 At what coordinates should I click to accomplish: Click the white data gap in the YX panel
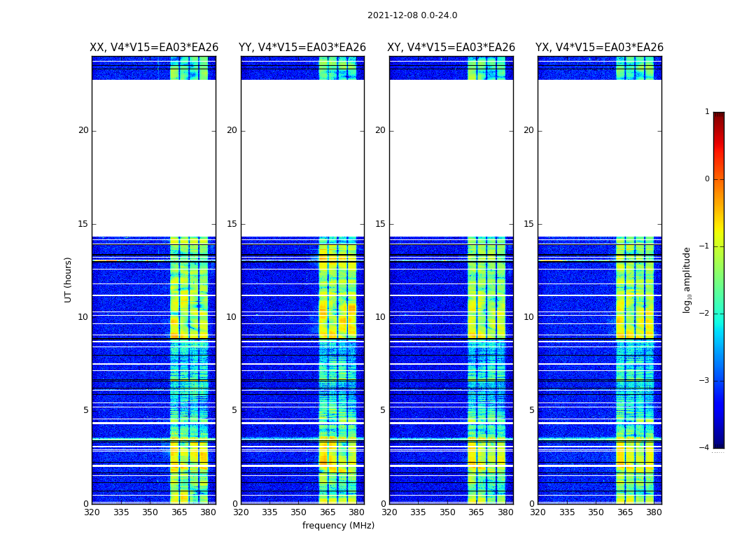(x=599, y=157)
